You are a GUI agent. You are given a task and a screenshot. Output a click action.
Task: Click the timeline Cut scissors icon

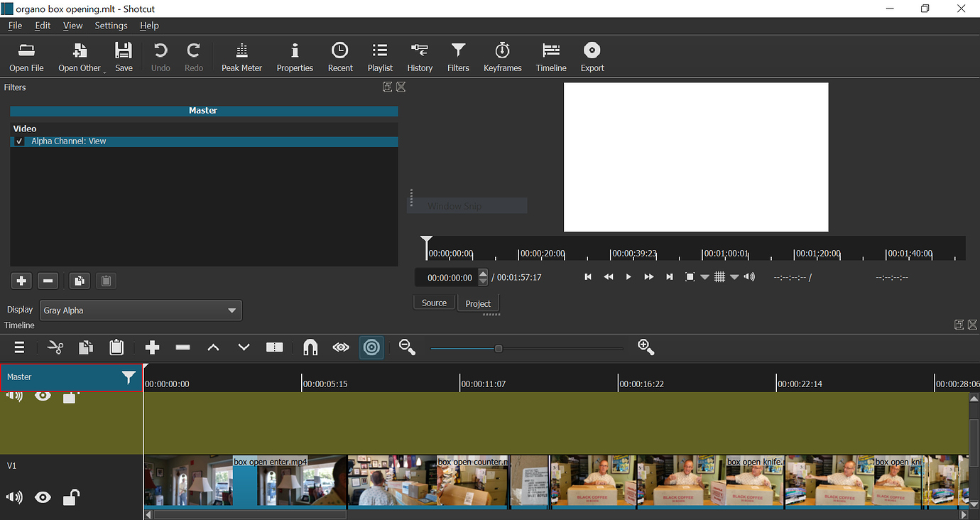click(x=55, y=347)
